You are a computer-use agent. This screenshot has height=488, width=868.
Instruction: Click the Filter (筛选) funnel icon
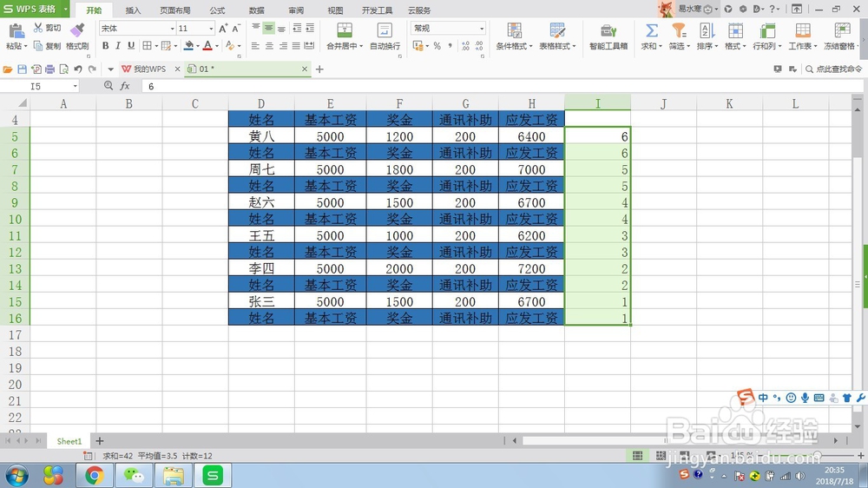(679, 30)
